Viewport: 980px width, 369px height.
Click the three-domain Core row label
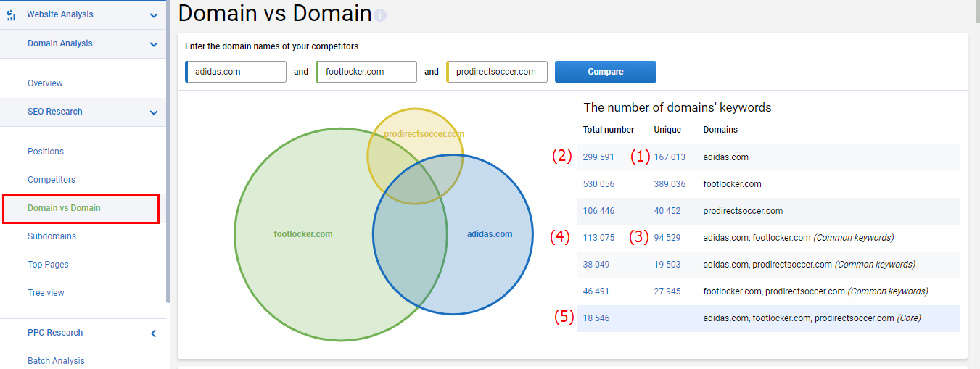(812, 318)
